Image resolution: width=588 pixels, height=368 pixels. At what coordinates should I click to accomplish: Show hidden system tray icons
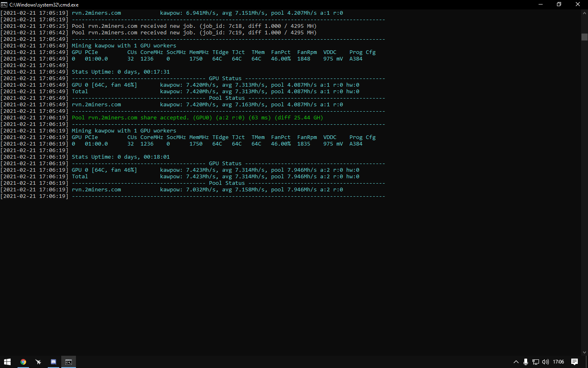pos(516,362)
